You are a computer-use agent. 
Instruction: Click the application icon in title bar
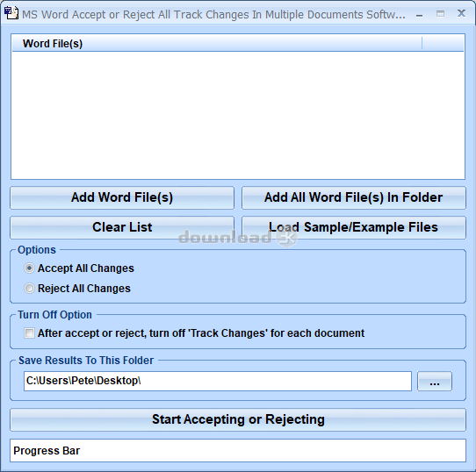[x=11, y=14]
